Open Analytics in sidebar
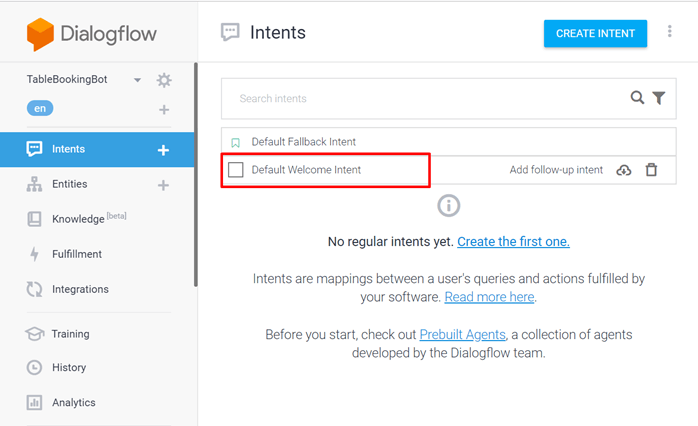This screenshot has width=698, height=426. 73,402
